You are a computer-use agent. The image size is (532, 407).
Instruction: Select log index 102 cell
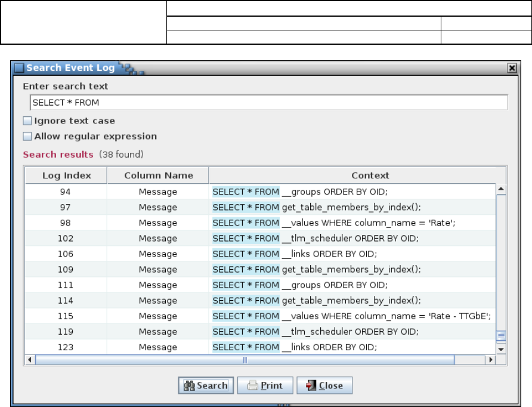pyautogui.click(x=66, y=239)
